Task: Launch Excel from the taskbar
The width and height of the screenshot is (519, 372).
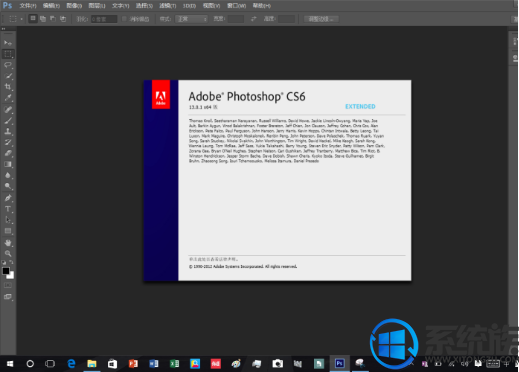Action: tap(174, 364)
